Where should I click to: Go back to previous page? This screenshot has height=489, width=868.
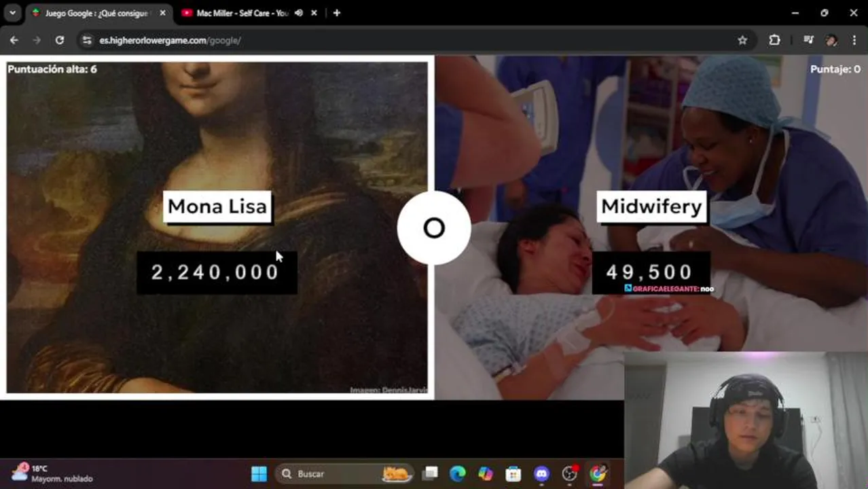point(14,40)
